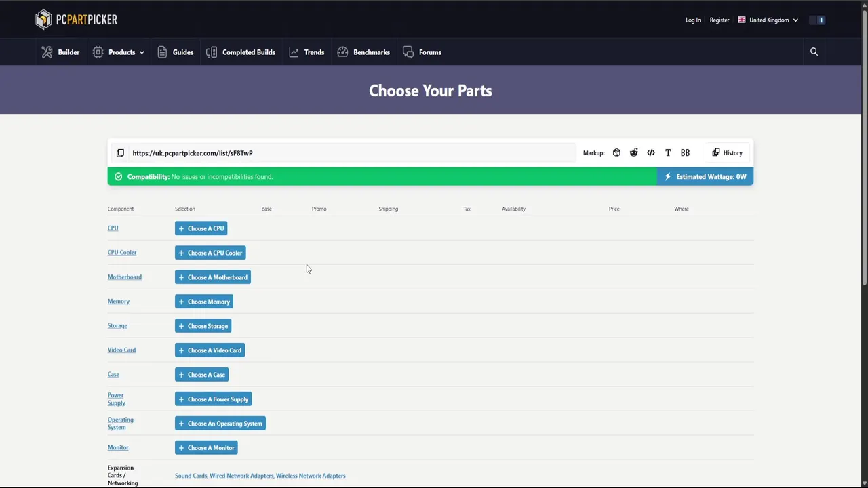Click the estimated wattage lightning icon
The image size is (868, 488).
coord(668,177)
